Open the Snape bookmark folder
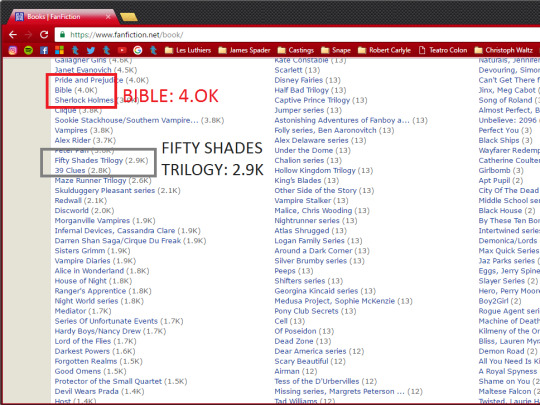Screen dimensions: 540x405 pos(336,50)
